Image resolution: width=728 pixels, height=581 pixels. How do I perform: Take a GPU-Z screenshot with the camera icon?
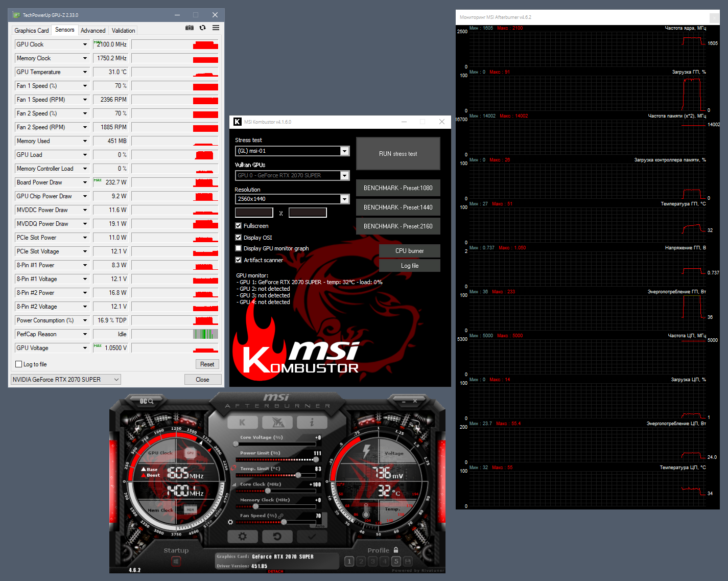[190, 28]
